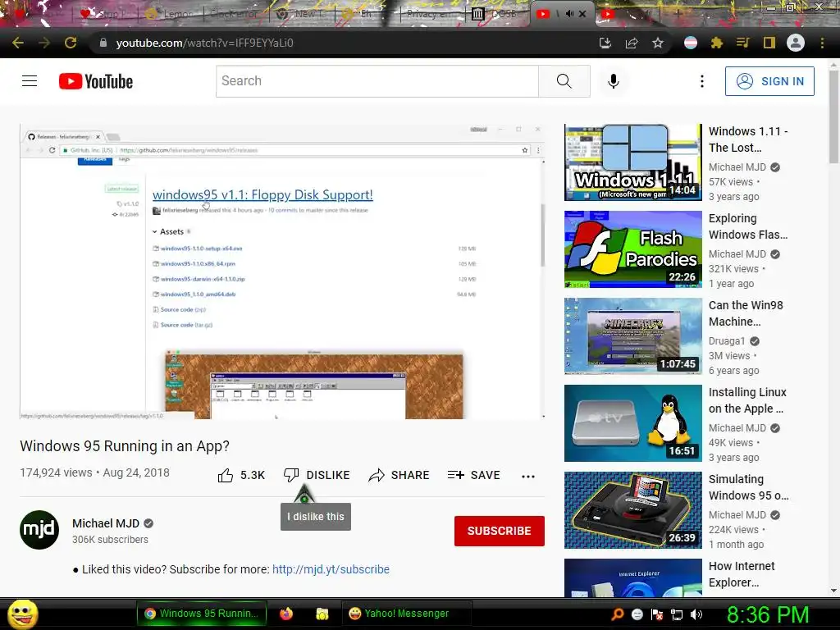Switch to the Privacy tab

[433, 14]
